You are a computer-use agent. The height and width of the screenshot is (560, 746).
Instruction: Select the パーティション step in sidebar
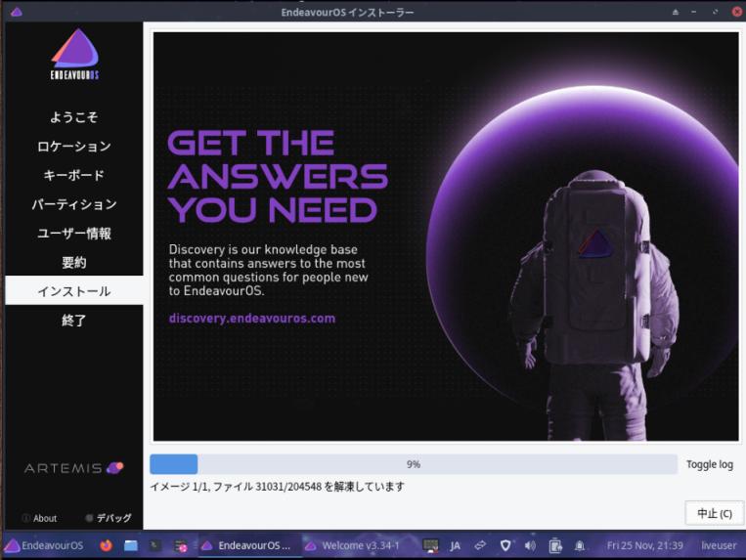tap(73, 204)
